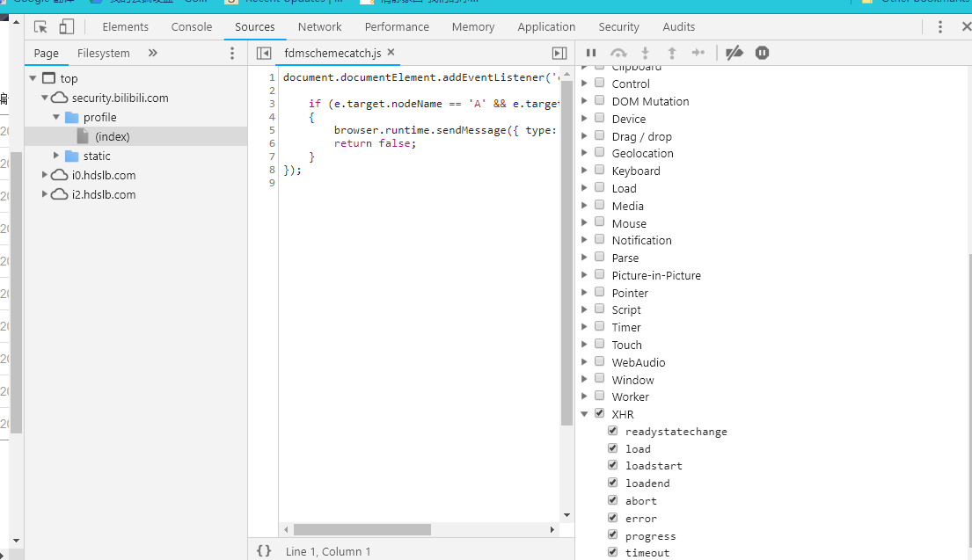Expand the Mouse event category

[586, 222]
